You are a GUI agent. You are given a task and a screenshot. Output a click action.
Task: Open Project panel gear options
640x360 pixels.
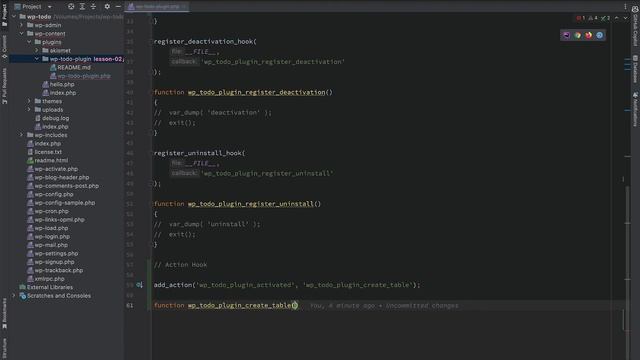pyautogui.click(x=107, y=7)
